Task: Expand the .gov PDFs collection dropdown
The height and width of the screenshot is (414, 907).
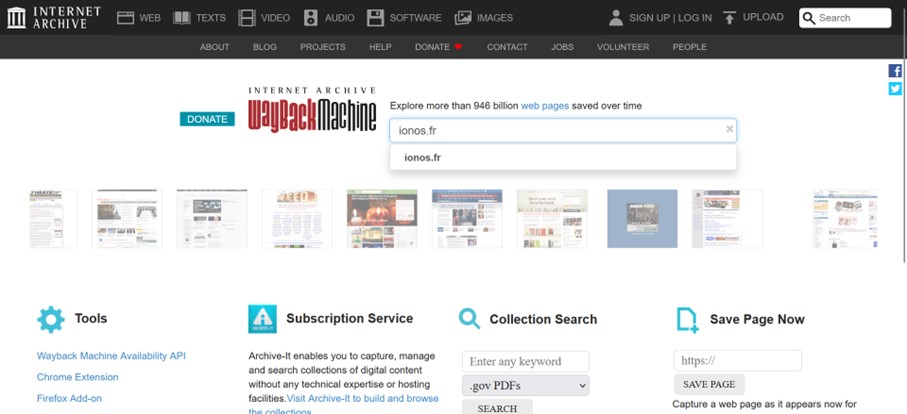Action: coord(525,385)
